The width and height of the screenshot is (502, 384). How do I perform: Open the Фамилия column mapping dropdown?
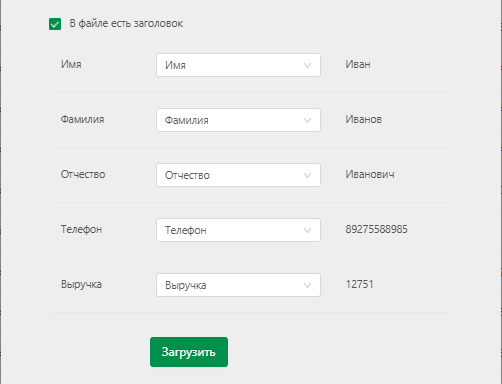[238, 120]
